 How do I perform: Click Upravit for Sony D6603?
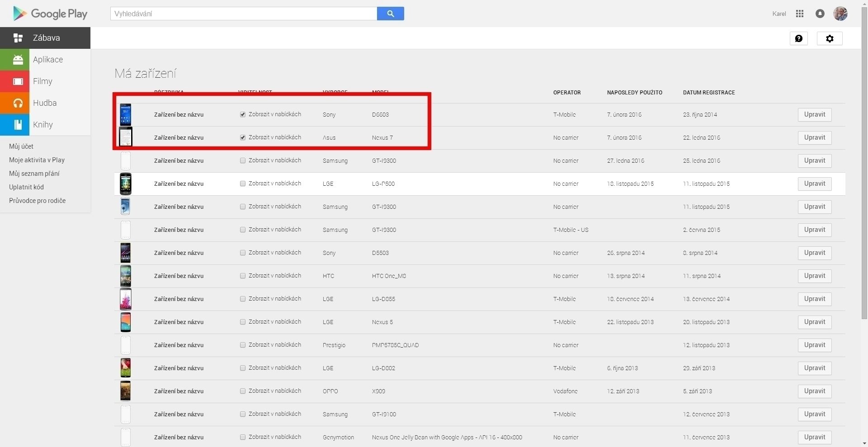815,114
